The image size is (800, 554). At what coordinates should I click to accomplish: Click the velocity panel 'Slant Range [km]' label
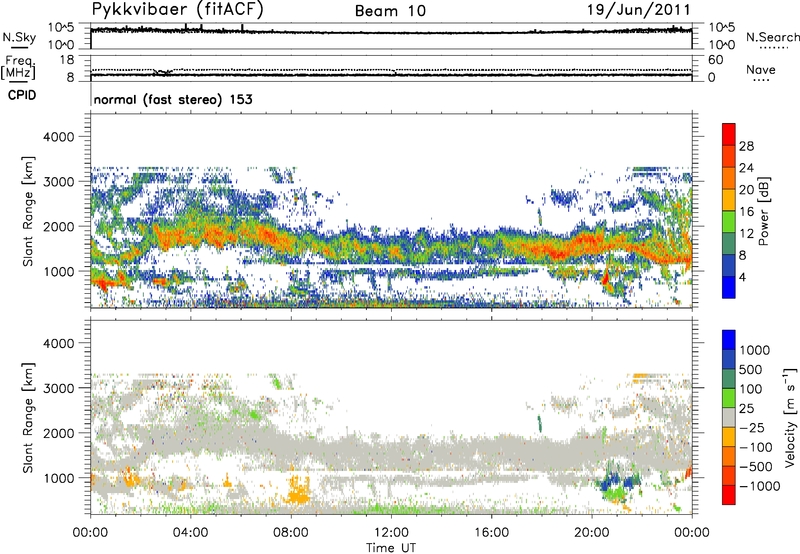pos(28,417)
